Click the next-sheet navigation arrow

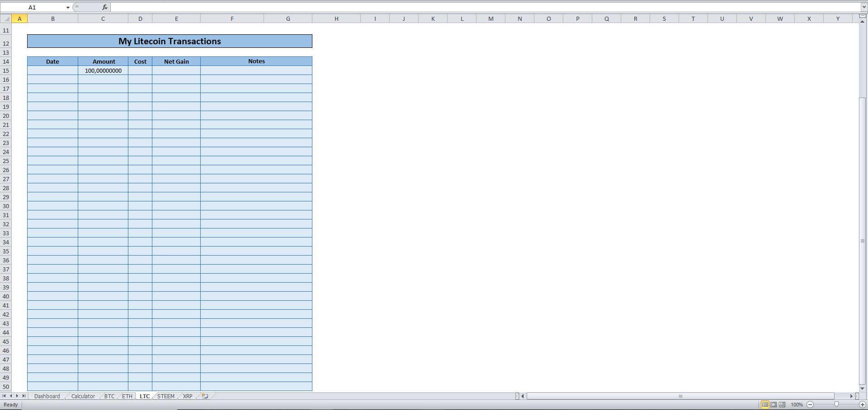(17, 396)
